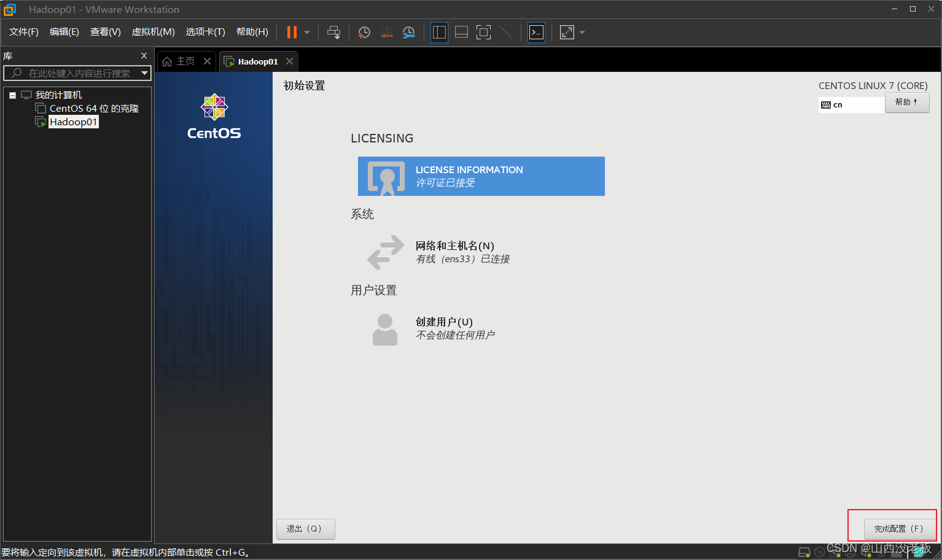Open the 帮助(H) menu
Screen dimensions: 942x560
click(x=252, y=32)
